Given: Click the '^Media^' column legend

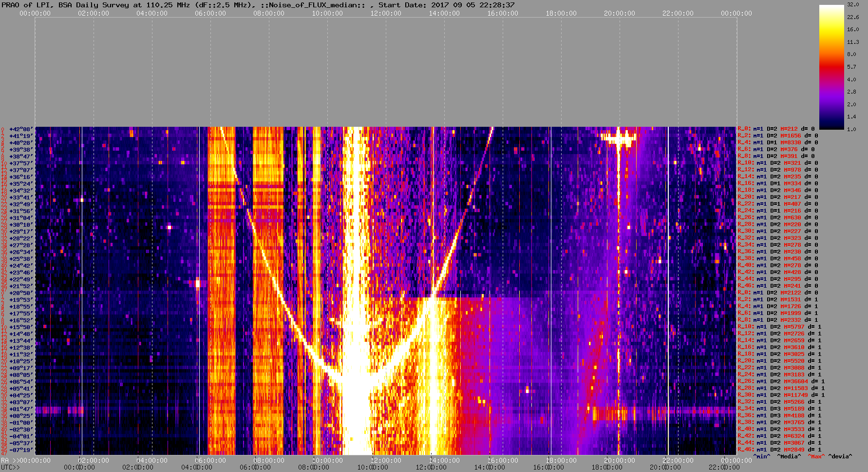Looking at the screenshot, I should (789, 456).
